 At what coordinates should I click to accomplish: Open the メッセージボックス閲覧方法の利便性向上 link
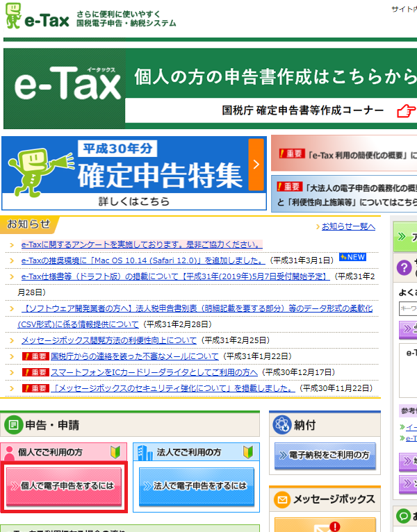[x=109, y=340]
